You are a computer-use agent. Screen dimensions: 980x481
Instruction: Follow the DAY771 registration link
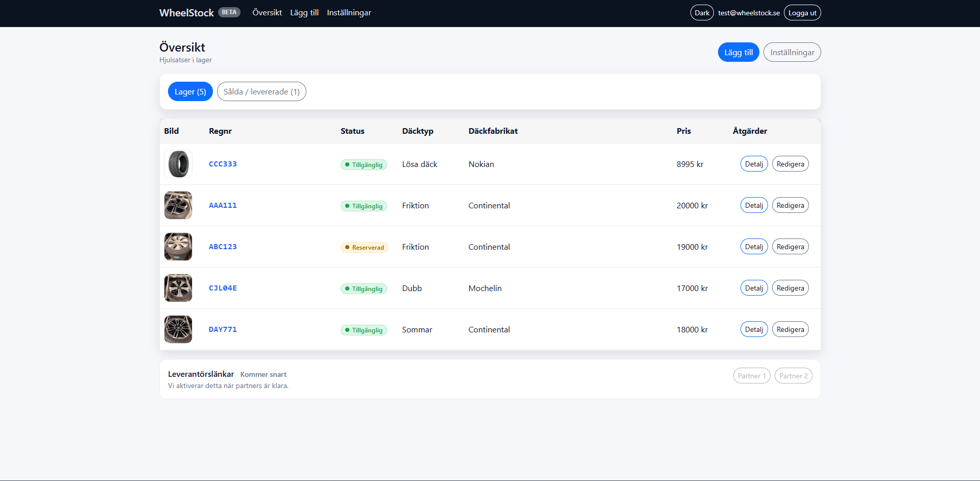click(x=223, y=329)
